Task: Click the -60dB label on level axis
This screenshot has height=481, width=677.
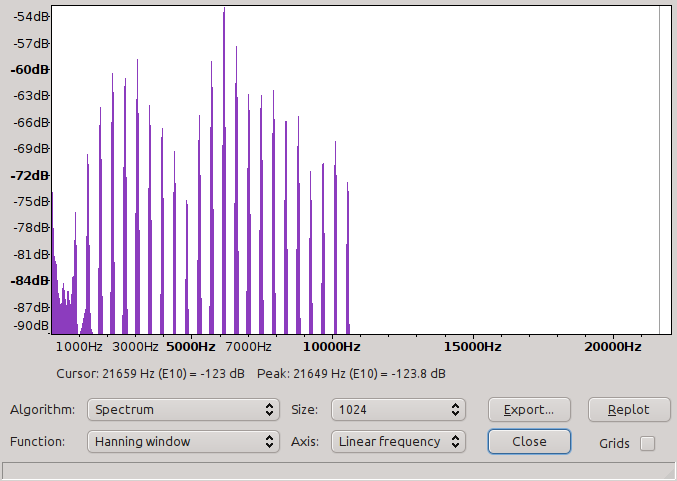Action: click(29, 70)
